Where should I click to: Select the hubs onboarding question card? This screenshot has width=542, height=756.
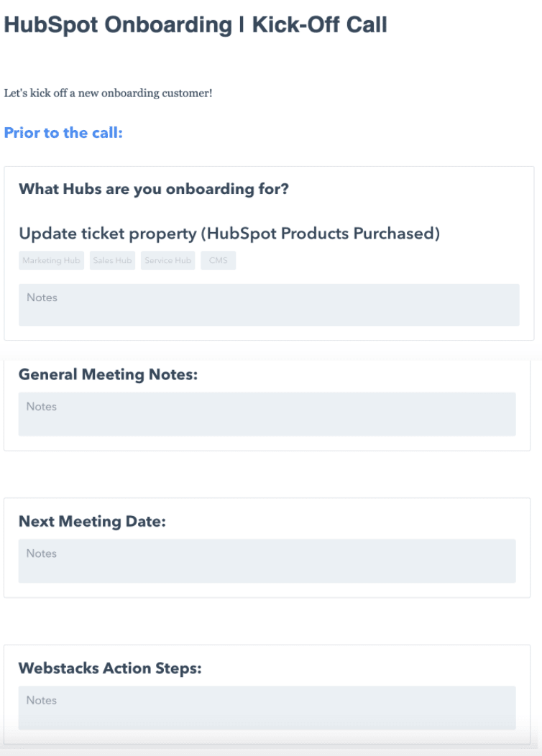[268, 250]
